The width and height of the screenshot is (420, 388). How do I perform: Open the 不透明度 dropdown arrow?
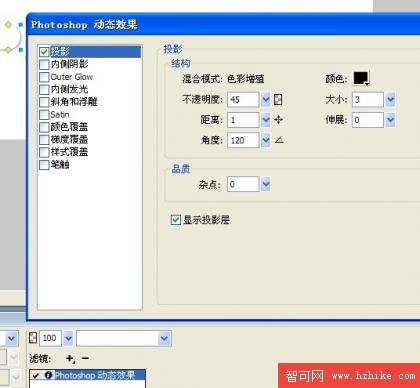pyautogui.click(x=266, y=100)
